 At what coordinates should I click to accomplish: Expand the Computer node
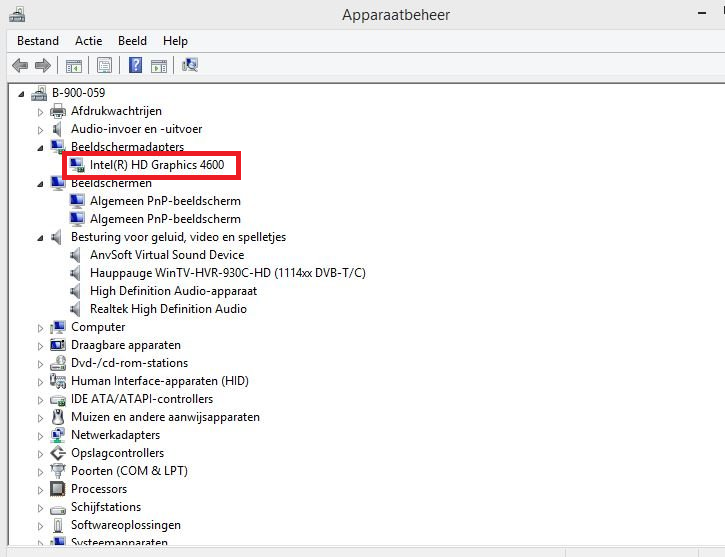pyautogui.click(x=40, y=328)
